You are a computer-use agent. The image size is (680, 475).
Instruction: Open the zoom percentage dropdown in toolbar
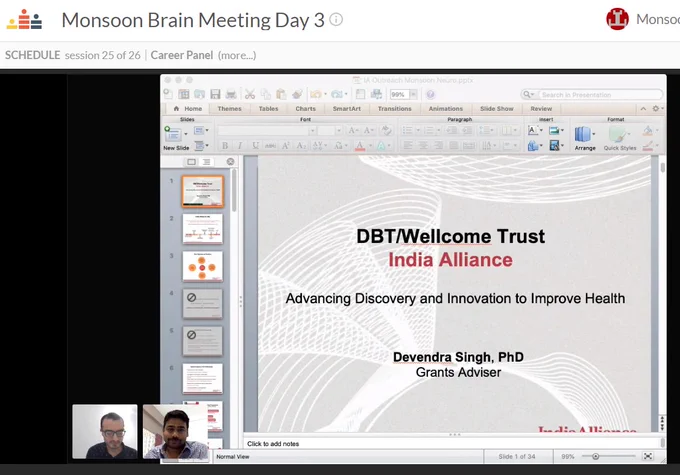(414, 94)
